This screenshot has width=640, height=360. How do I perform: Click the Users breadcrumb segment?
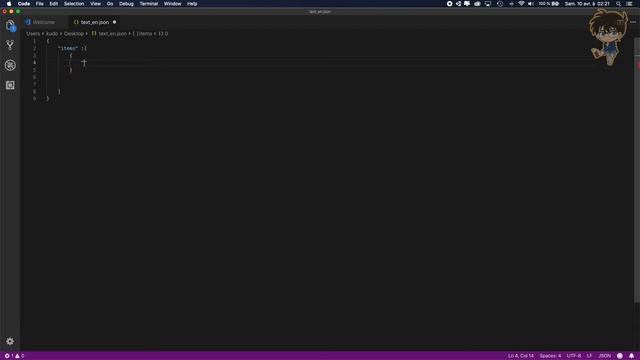pos(33,33)
